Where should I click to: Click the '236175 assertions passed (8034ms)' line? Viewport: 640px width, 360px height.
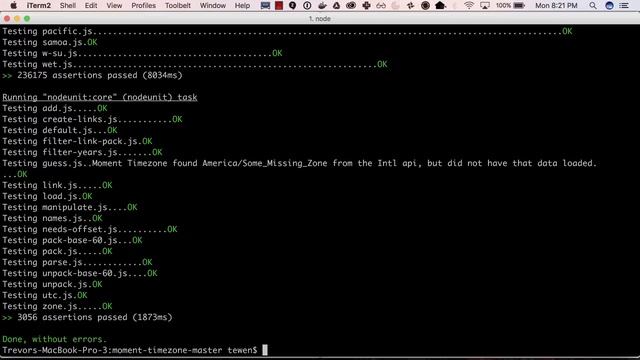92,75
